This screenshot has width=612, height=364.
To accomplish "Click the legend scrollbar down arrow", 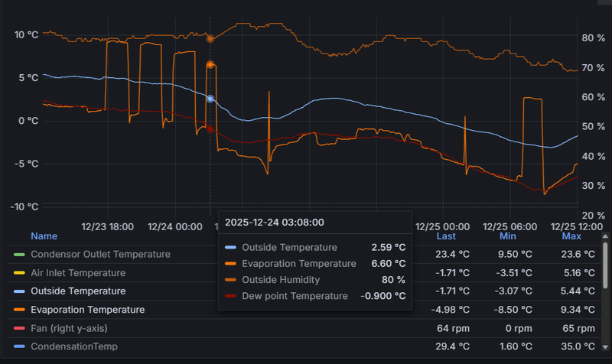I will click(x=605, y=347).
